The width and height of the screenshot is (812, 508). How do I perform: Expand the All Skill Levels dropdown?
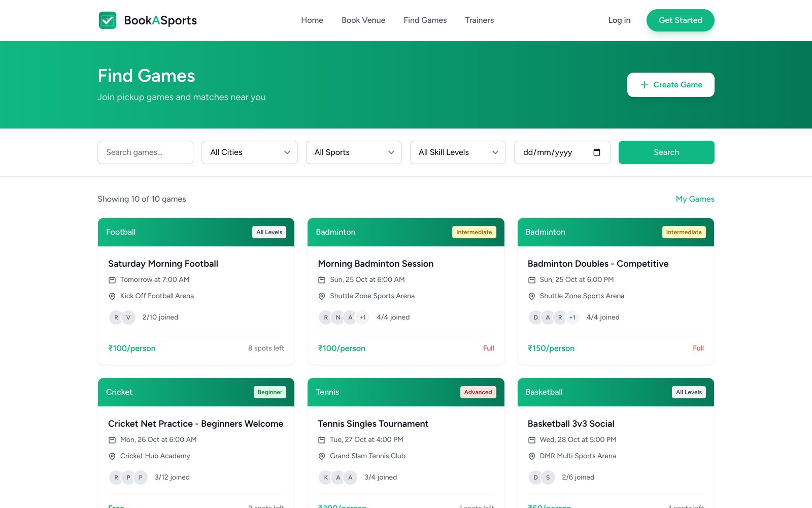[x=458, y=152]
